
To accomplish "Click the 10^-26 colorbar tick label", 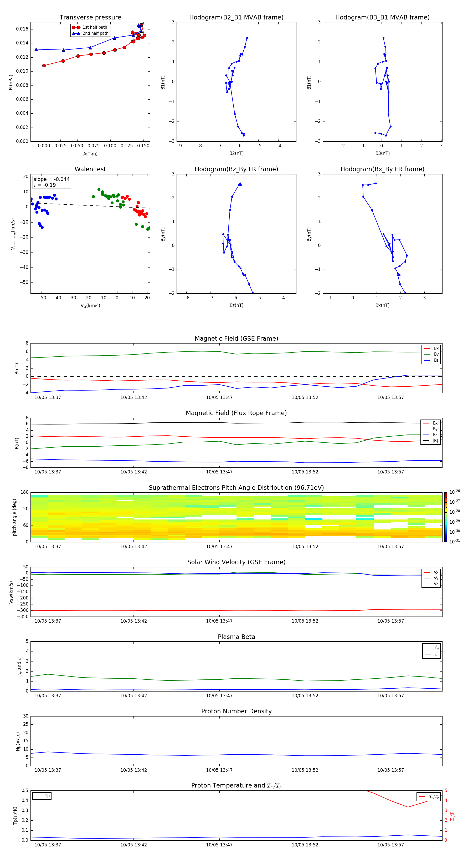I will tap(455, 492).
